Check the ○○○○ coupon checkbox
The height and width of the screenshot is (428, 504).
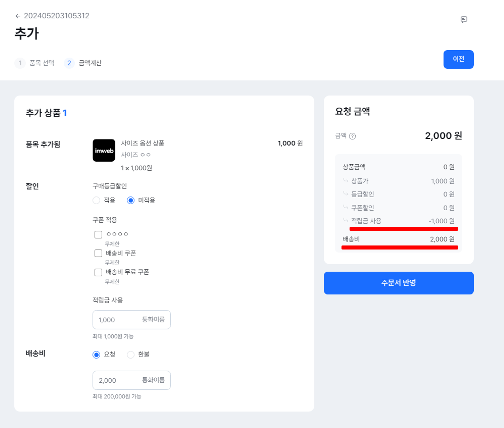coord(98,235)
